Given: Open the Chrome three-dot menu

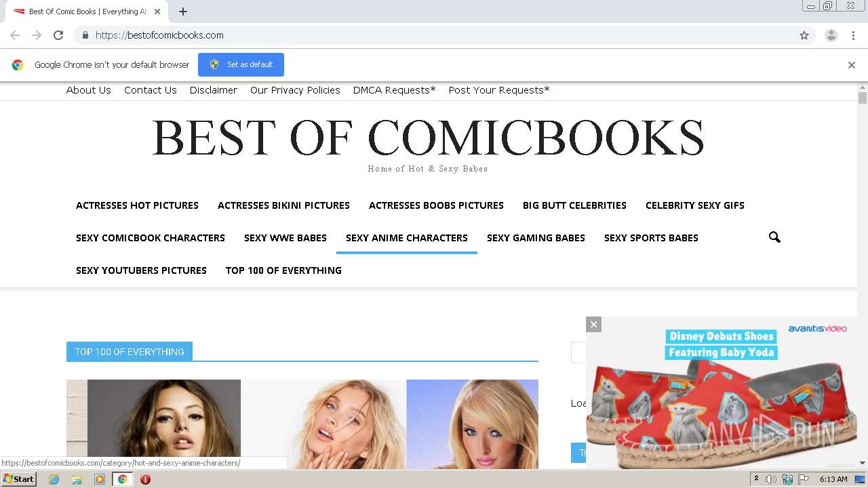Looking at the screenshot, I should pyautogui.click(x=853, y=35).
